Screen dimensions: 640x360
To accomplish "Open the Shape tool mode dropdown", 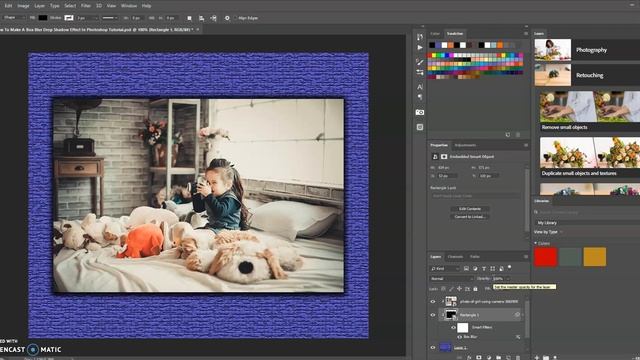I will pos(14,18).
